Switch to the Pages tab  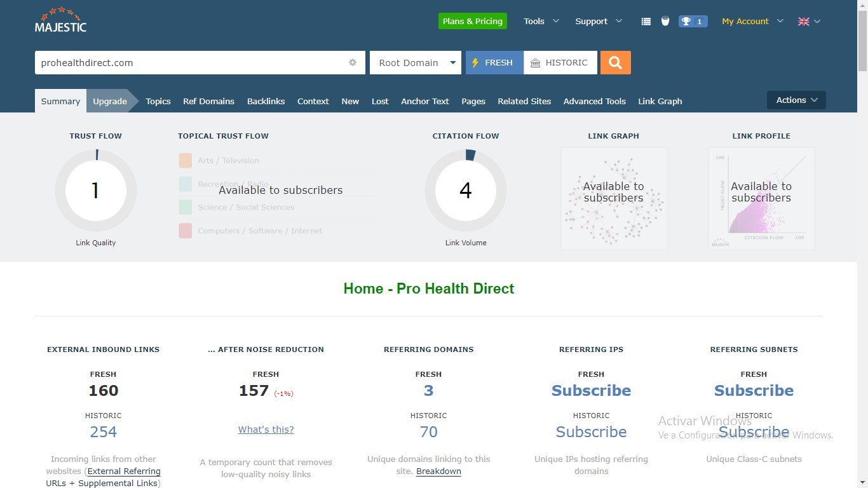[473, 101]
